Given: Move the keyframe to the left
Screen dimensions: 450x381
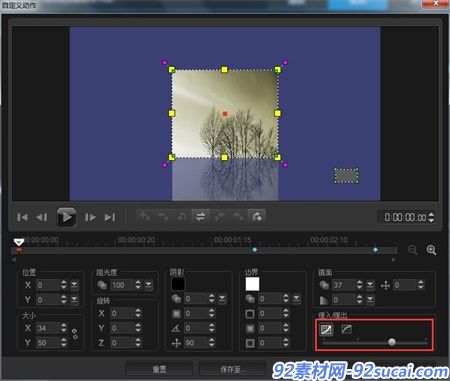Looking at the screenshot, I should click(x=219, y=217).
